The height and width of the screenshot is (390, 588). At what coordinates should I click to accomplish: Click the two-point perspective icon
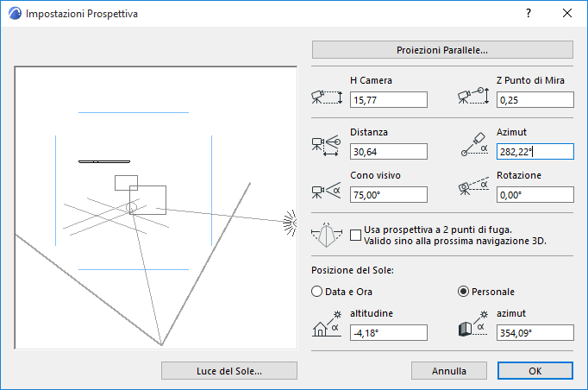click(x=327, y=234)
